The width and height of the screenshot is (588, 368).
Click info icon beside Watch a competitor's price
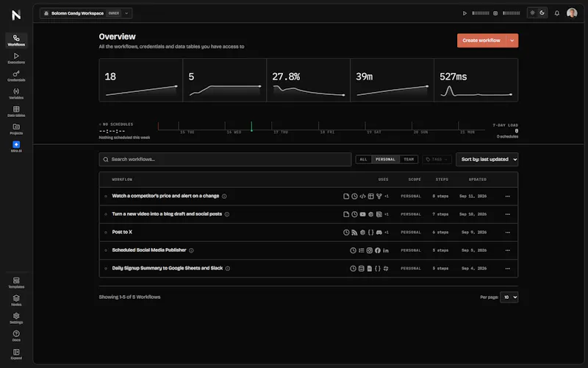[x=224, y=196]
